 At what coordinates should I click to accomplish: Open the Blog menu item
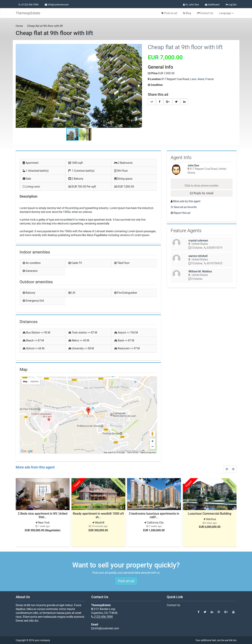[x=187, y=13]
